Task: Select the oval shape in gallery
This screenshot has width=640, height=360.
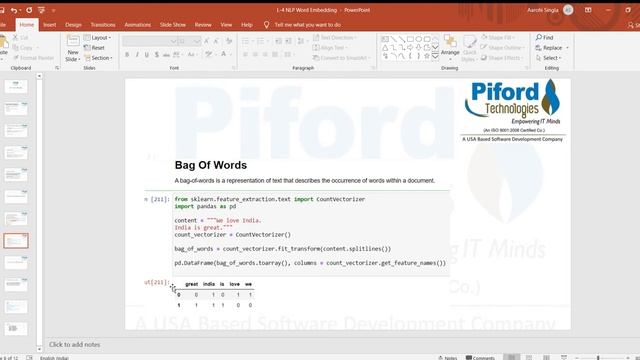Action: click(x=418, y=39)
